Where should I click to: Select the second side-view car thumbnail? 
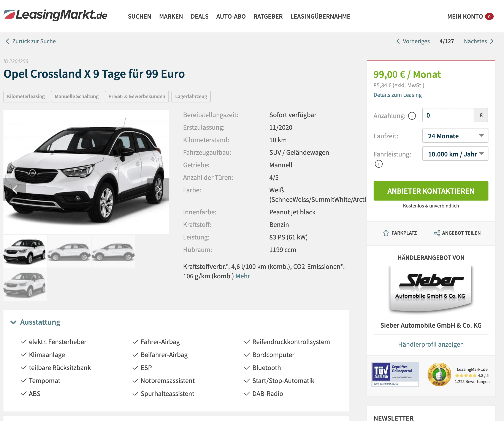(x=113, y=251)
